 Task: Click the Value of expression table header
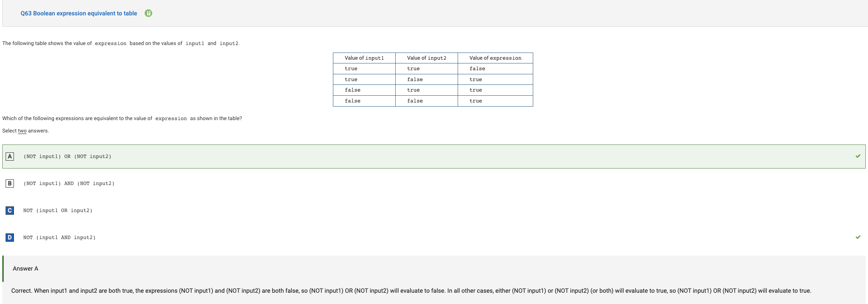495,58
